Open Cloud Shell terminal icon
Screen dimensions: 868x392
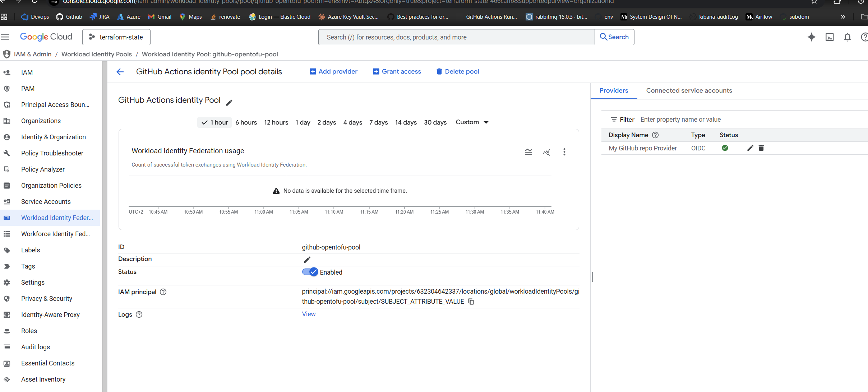(x=829, y=37)
